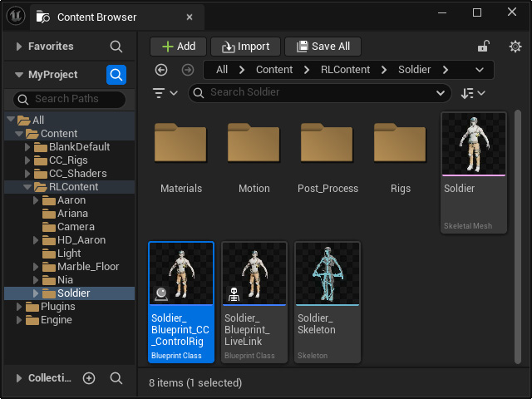532x399 pixels.
Task: Expand the BlankDefault folder arrow
Action: [x=27, y=147]
